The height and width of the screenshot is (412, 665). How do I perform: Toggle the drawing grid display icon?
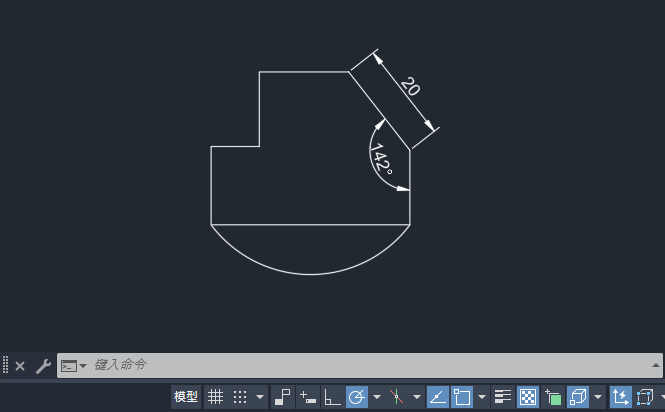tap(215, 397)
